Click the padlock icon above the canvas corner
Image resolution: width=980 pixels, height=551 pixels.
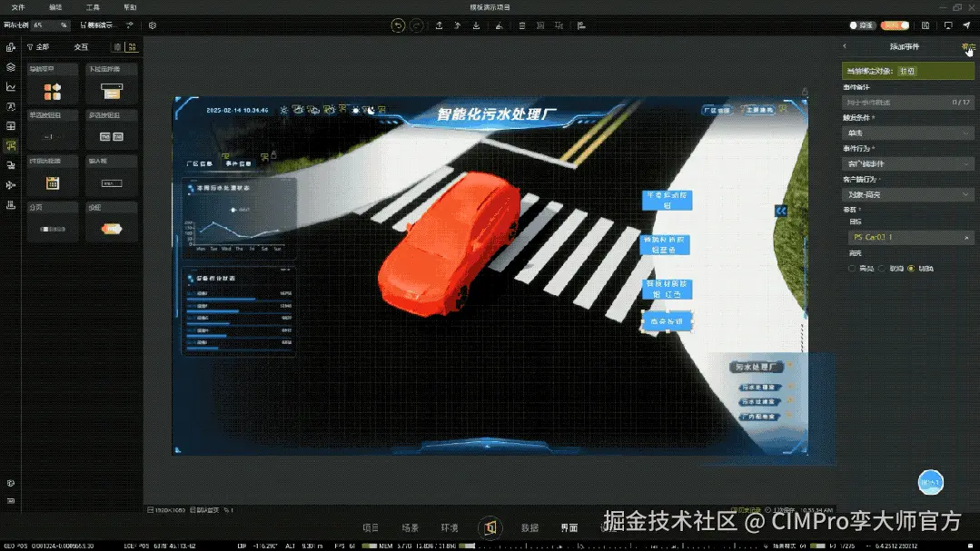pos(805,92)
